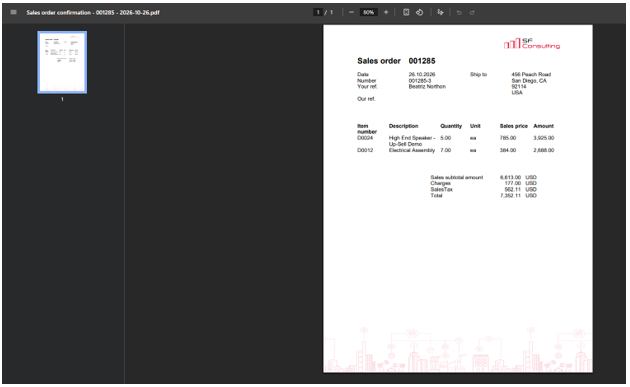The height and width of the screenshot is (387, 630).
Task: Click the zoom in plus button
Action: [386, 12]
